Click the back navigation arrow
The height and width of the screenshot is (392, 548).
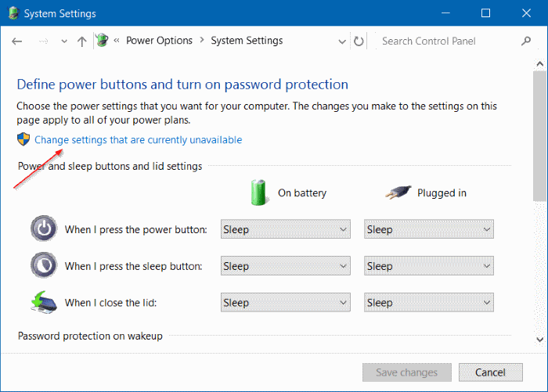pyautogui.click(x=17, y=41)
